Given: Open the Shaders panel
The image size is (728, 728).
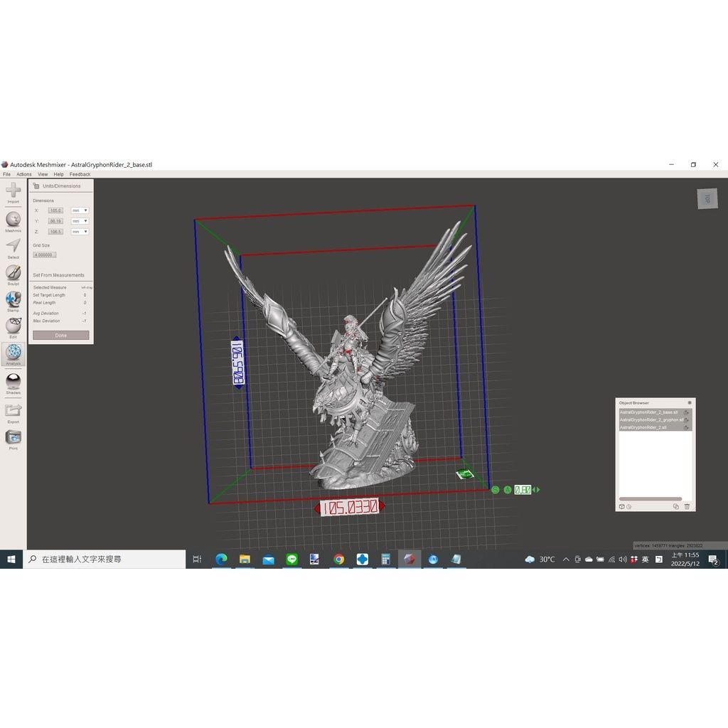Looking at the screenshot, I should (13, 382).
